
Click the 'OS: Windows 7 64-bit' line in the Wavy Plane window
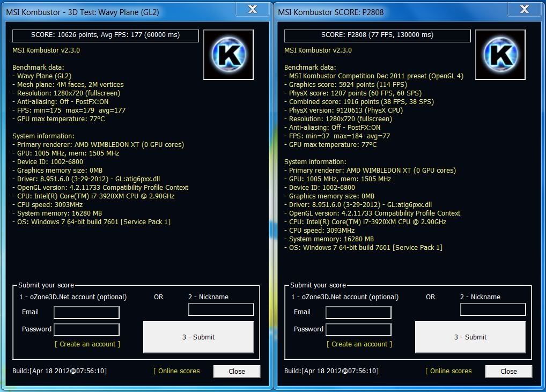coord(92,222)
